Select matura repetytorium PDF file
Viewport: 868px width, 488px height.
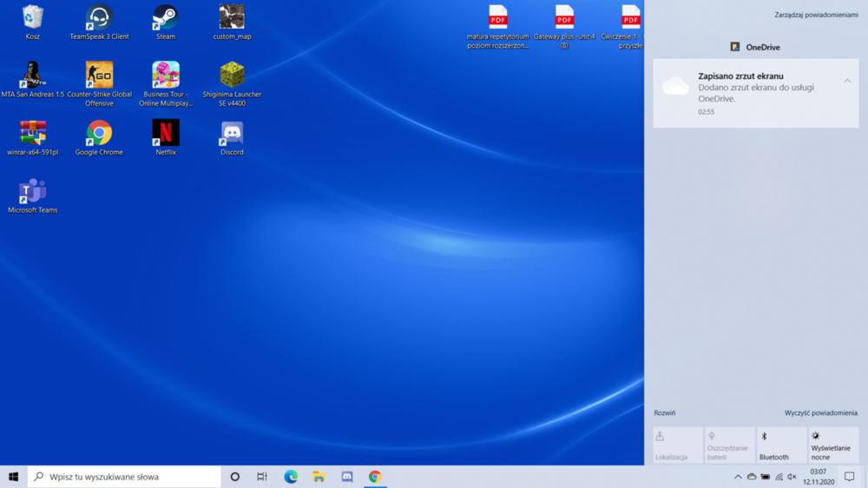497,27
